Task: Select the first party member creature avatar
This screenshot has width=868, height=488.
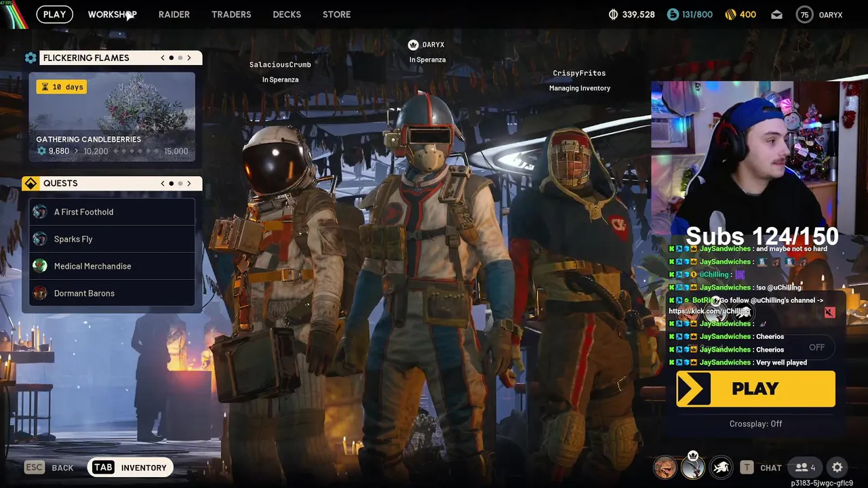Action: point(665,467)
